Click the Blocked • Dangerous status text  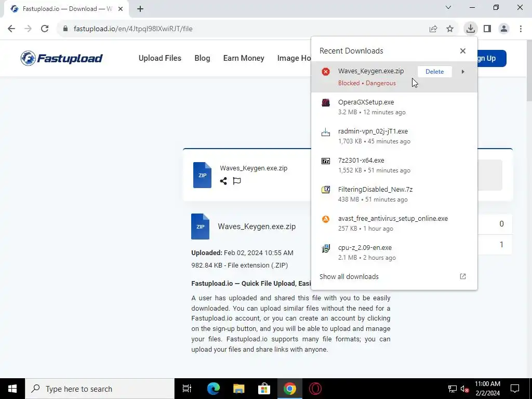367,83
